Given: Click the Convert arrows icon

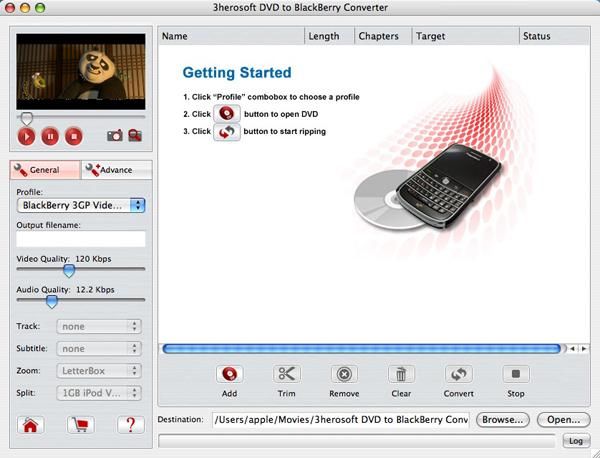Looking at the screenshot, I should coord(458,374).
